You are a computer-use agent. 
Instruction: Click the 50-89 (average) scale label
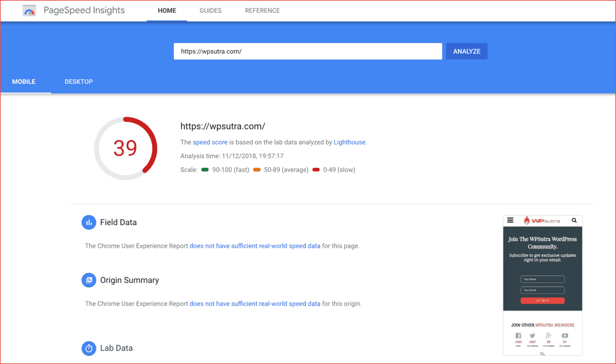coord(286,170)
